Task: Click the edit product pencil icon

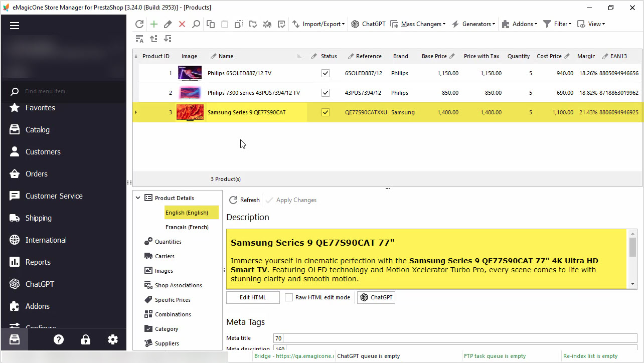Action: click(x=168, y=24)
